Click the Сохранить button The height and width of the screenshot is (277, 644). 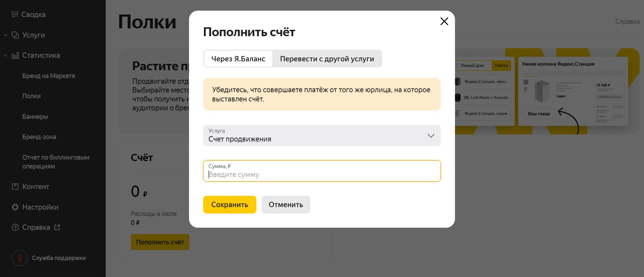[x=230, y=205]
